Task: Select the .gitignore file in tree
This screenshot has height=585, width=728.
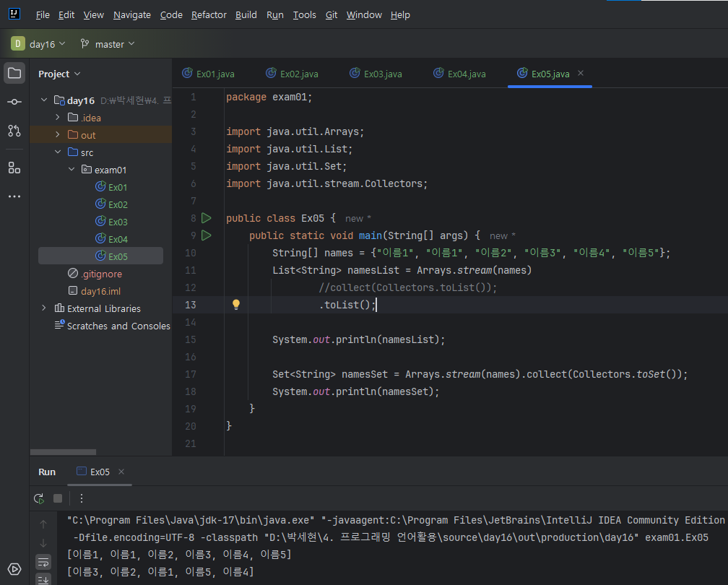Action: click(101, 274)
